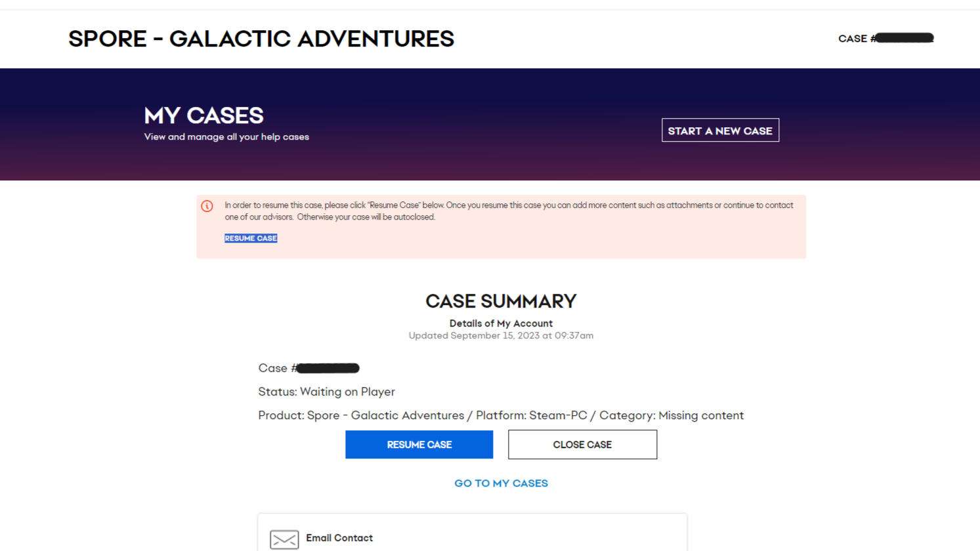Viewport: 980px width, 551px height.
Task: Select the Details of My Account subtitle
Action: [x=501, y=323]
